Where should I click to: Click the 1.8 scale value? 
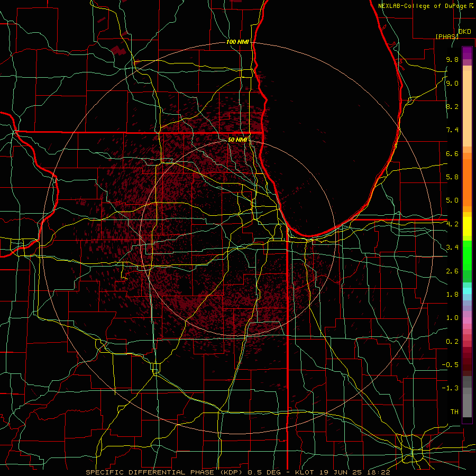[x=452, y=295]
